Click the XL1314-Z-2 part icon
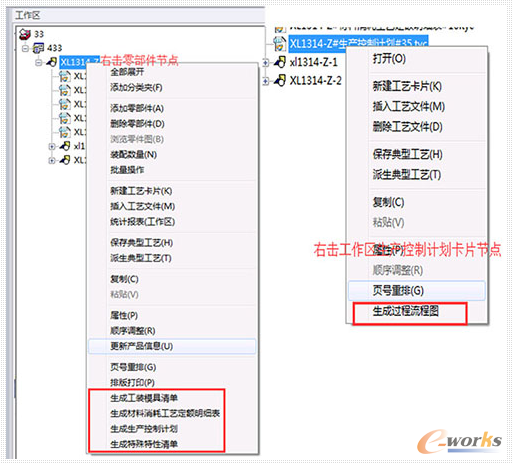The height and width of the screenshot is (464, 512). (280, 80)
